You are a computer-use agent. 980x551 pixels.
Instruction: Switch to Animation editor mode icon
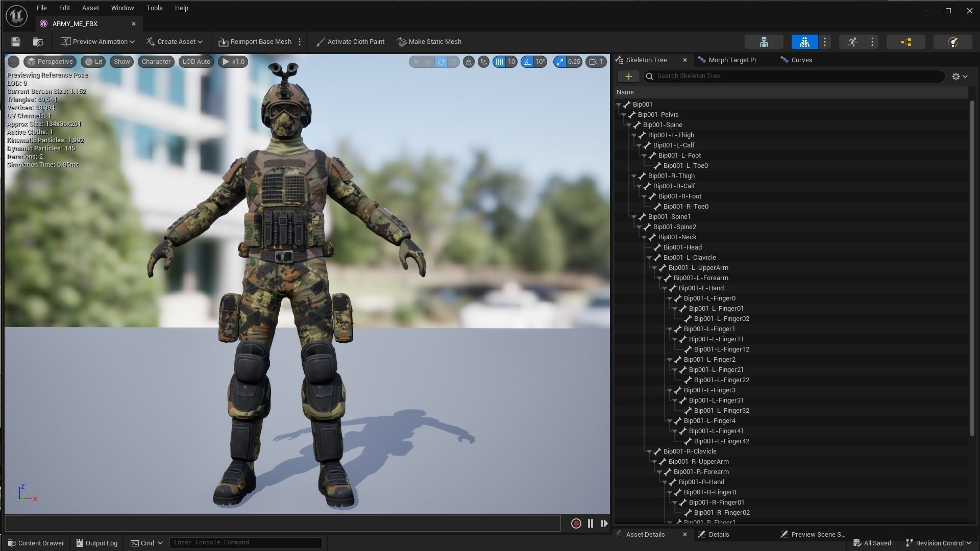pos(852,42)
